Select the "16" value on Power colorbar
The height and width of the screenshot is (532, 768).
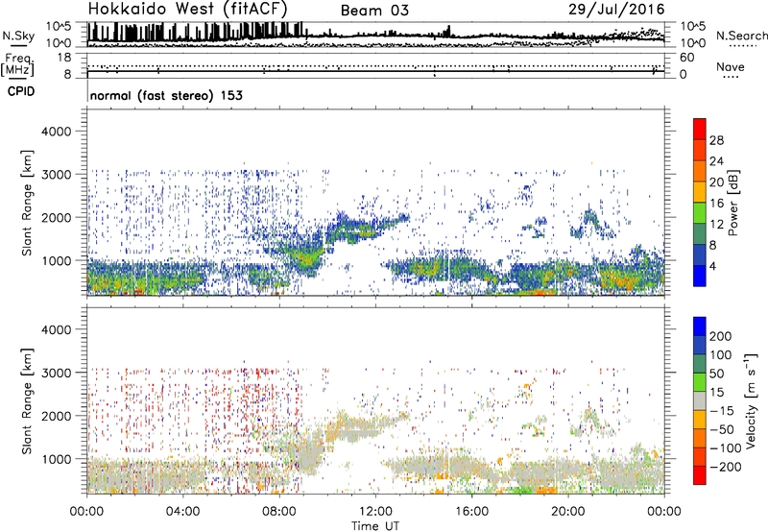(716, 204)
